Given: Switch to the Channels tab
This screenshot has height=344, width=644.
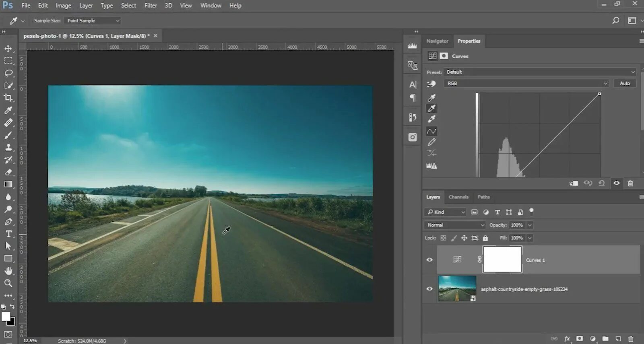Looking at the screenshot, I should pyautogui.click(x=458, y=197).
